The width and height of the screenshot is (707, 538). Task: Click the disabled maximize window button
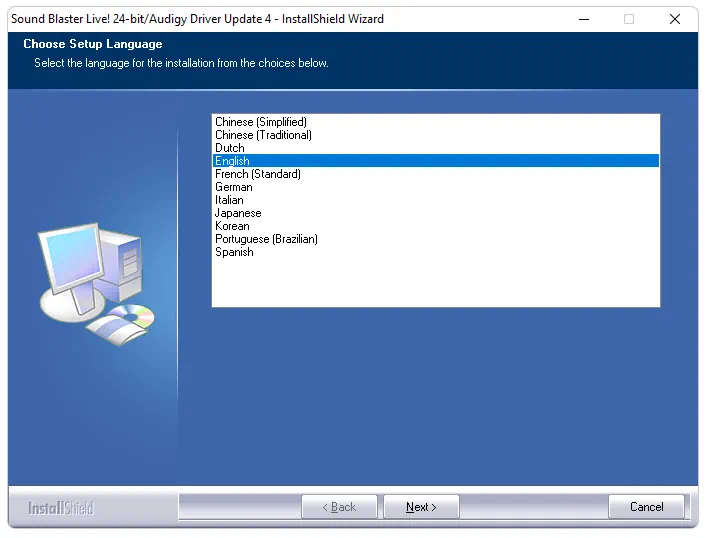point(629,18)
